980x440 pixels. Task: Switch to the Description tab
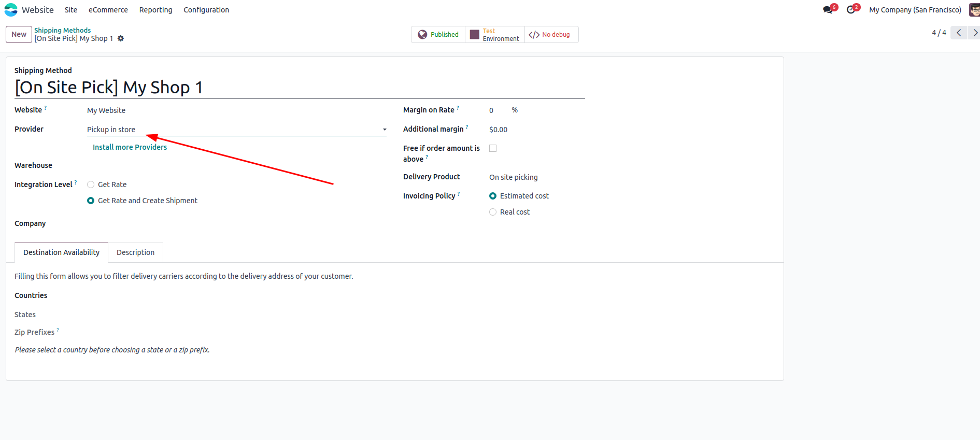pos(135,252)
